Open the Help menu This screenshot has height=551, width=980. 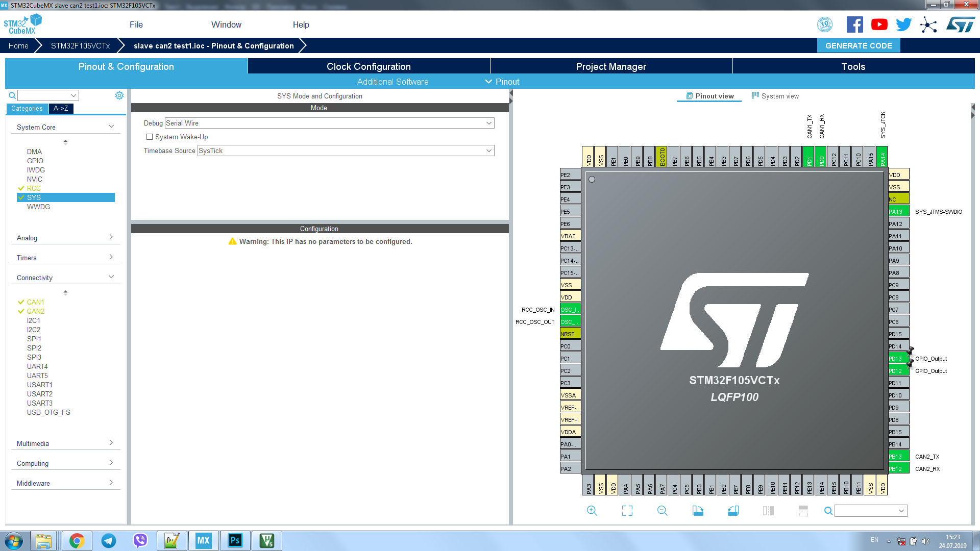301,24
